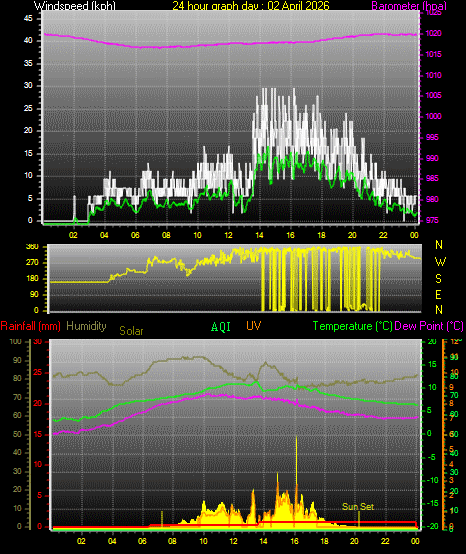Click the 1015 barometer axis value

click(433, 54)
